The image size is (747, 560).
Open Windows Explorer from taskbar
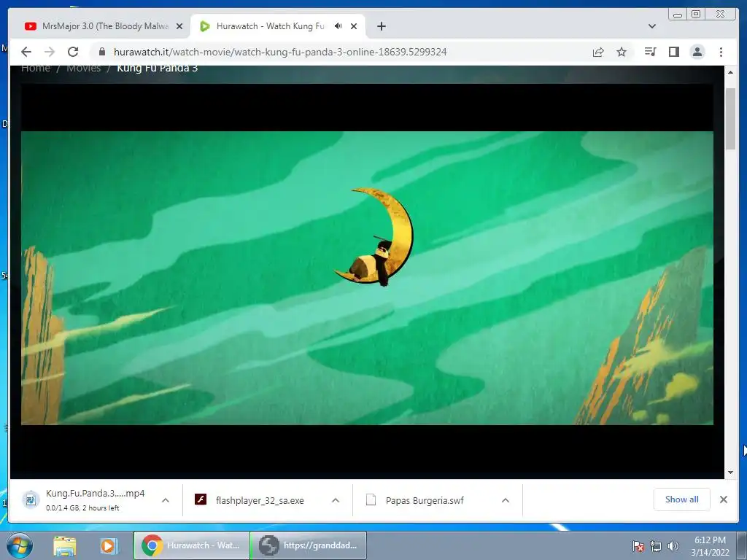point(65,545)
